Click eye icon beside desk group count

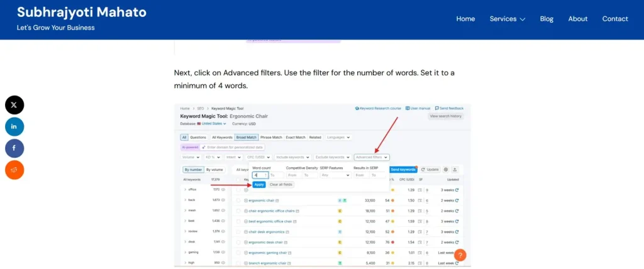(223, 242)
